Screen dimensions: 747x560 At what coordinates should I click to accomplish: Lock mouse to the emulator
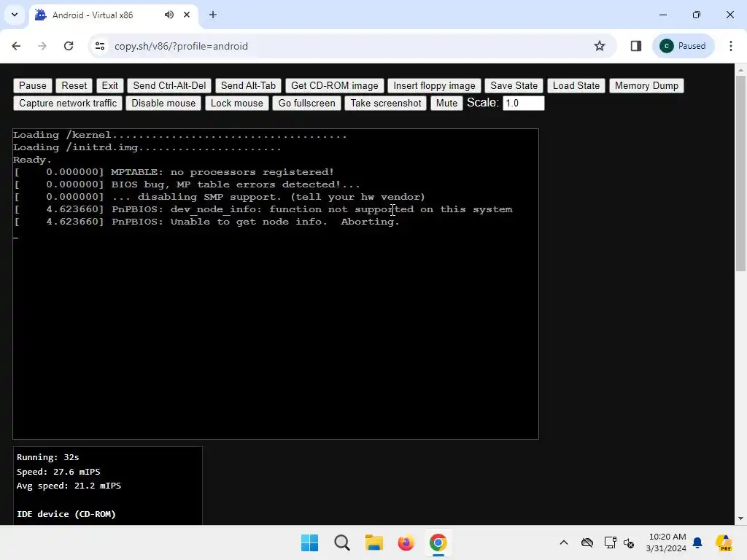click(237, 104)
